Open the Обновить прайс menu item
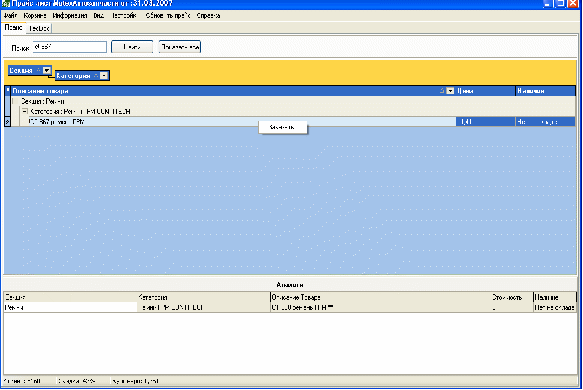The height and width of the screenshot is (390, 583). coord(168,16)
